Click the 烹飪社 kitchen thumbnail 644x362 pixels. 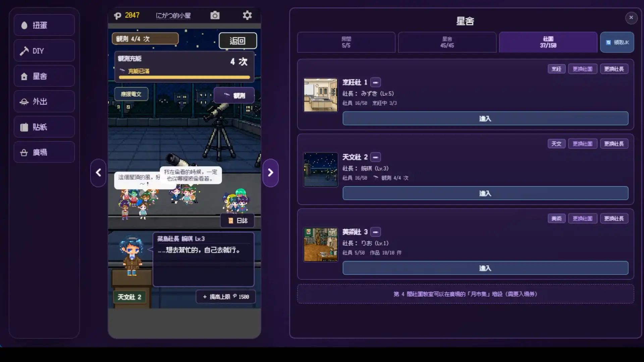pyautogui.click(x=321, y=95)
